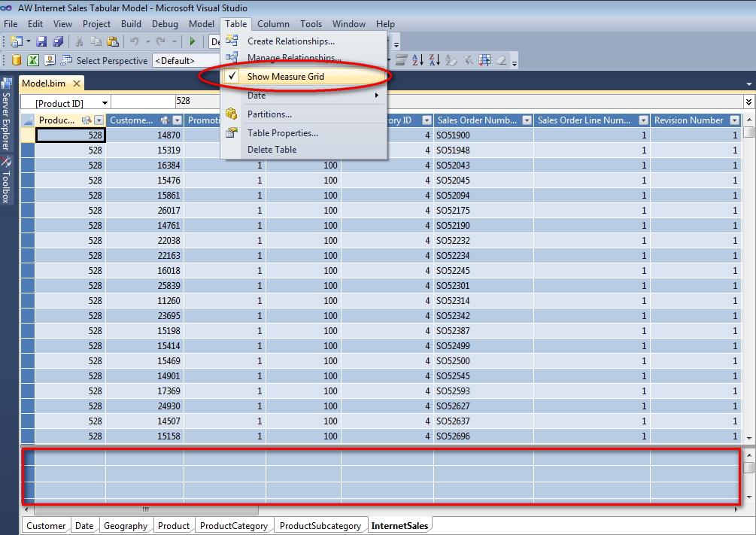Open the Column menu

click(273, 23)
